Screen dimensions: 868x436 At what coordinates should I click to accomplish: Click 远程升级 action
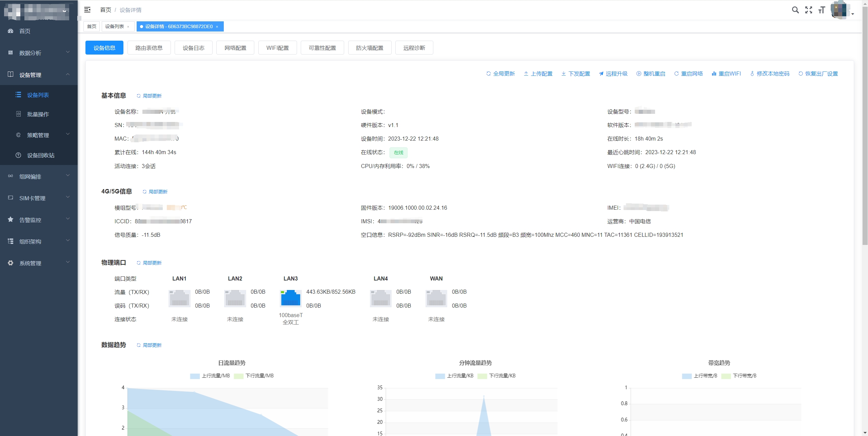click(x=613, y=74)
